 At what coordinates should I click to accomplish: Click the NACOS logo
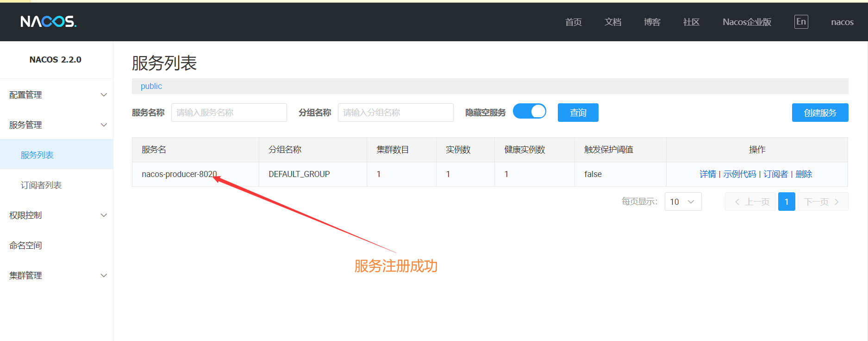click(49, 21)
